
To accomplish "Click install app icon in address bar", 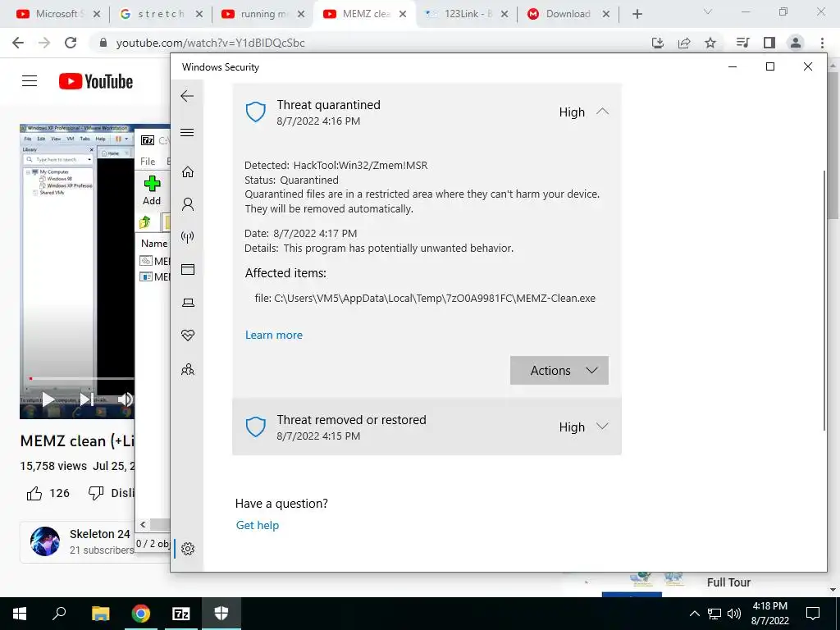I will pos(658,43).
